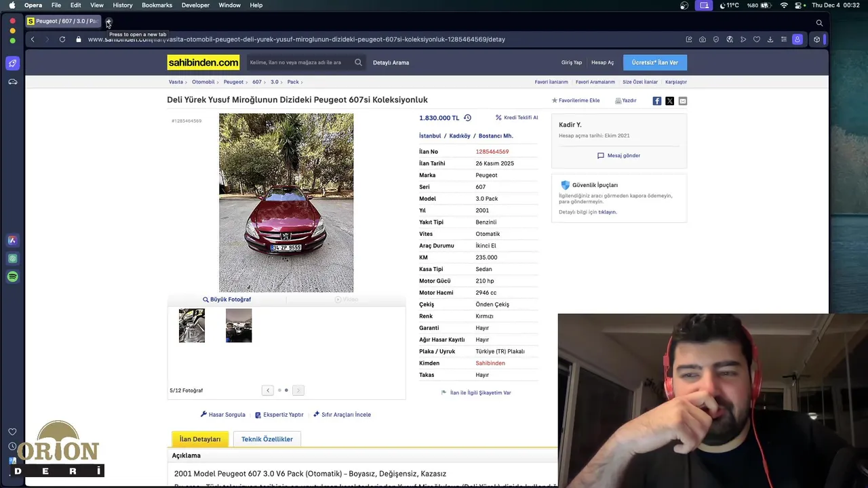Open Kredi Teklifi Al offer
The image size is (868, 488).
pyautogui.click(x=517, y=117)
